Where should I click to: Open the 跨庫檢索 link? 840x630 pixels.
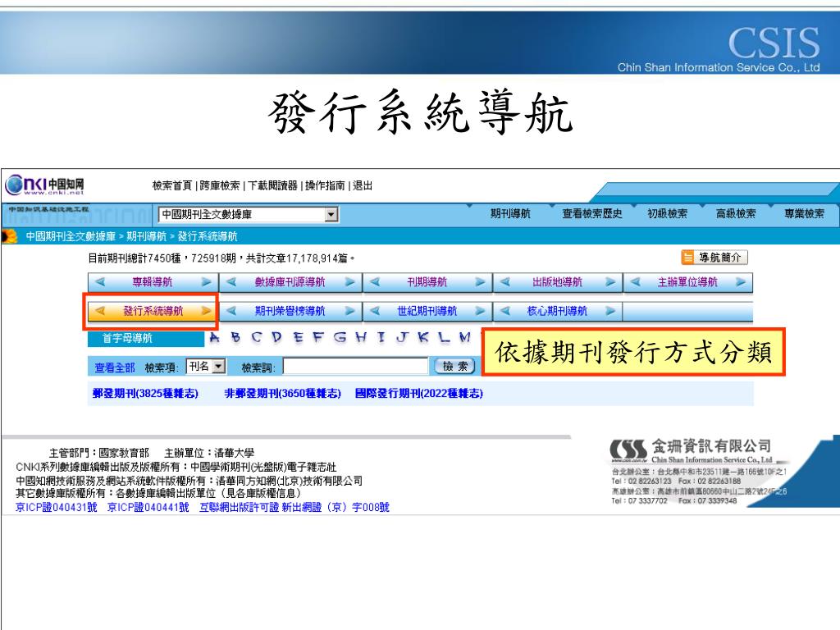(x=220, y=185)
